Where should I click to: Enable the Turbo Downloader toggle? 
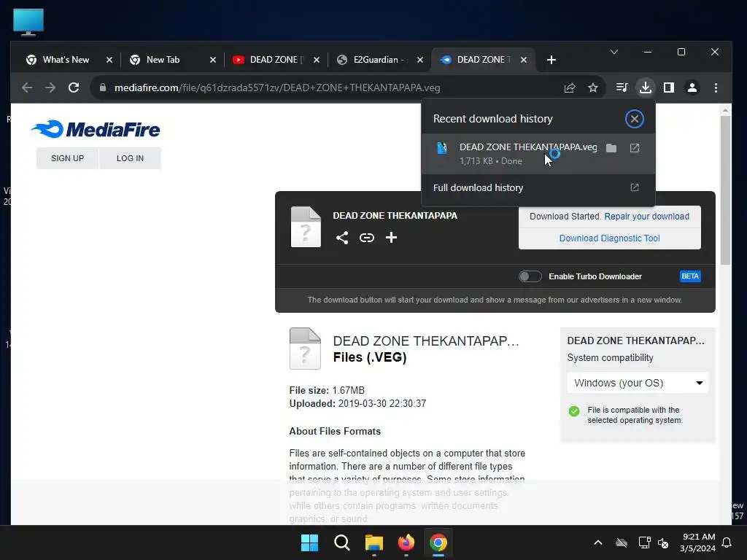[x=530, y=276]
